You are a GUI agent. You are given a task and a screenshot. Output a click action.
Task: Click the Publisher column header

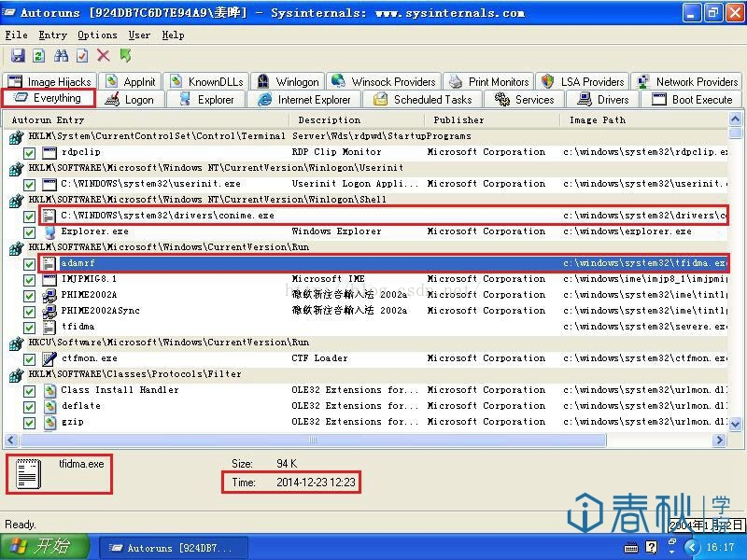coord(492,120)
